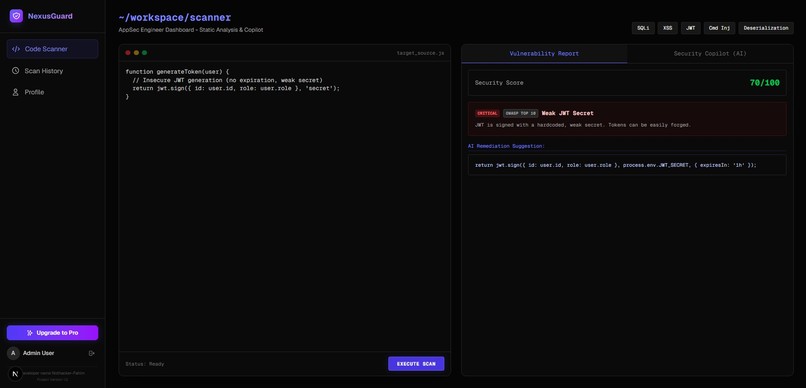Click the AppSec Engineer Dashboard subtitle
The image size is (806, 388).
click(x=191, y=30)
